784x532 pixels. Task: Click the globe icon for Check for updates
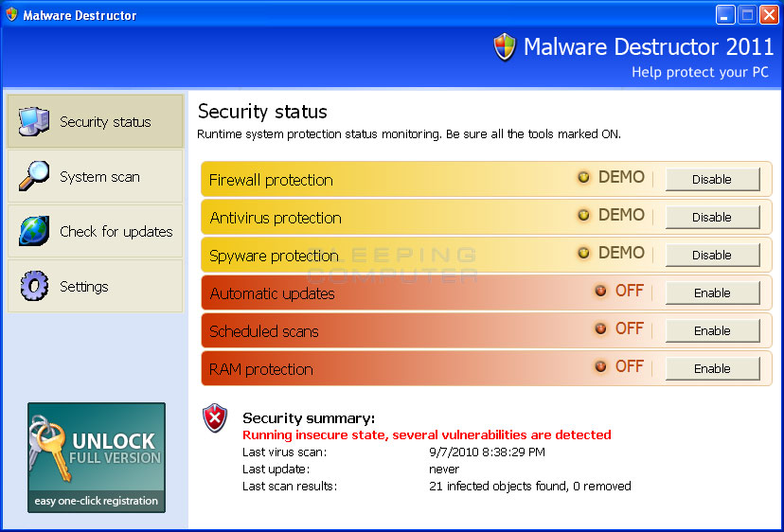(x=34, y=231)
